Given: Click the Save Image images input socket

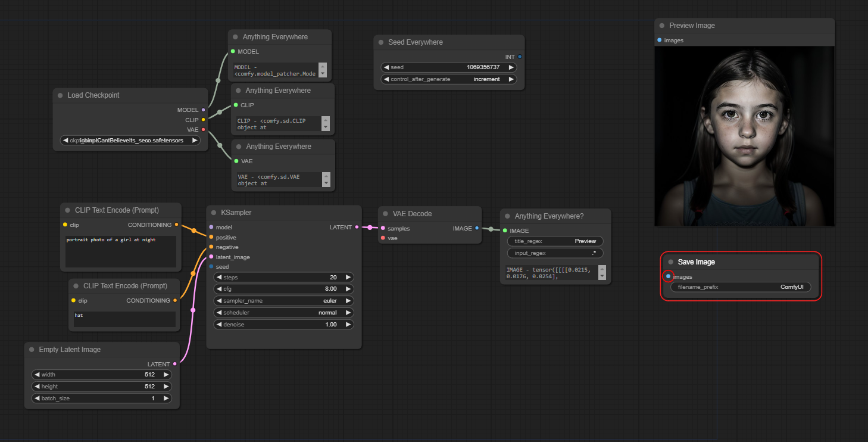Looking at the screenshot, I should pyautogui.click(x=668, y=276).
